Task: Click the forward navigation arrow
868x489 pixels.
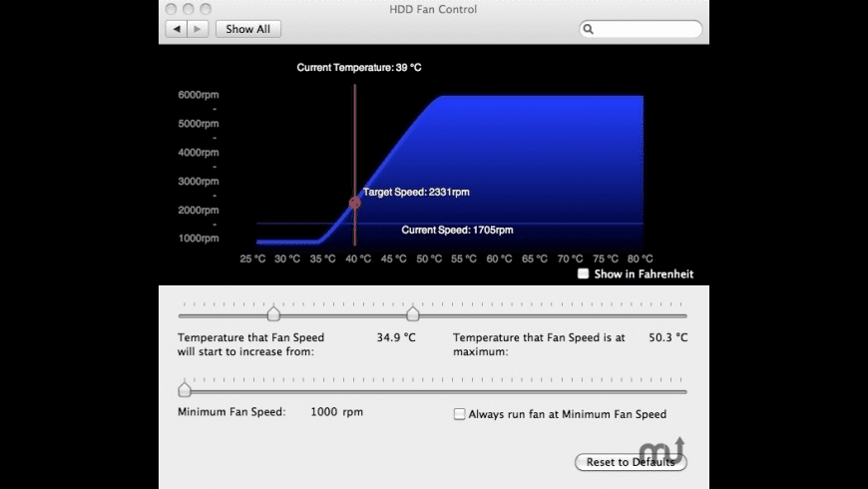Action: (198, 29)
